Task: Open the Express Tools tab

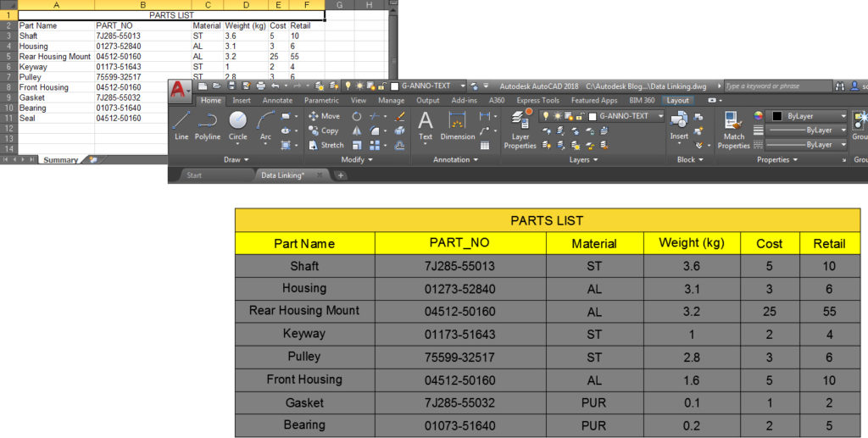Action: (x=537, y=101)
